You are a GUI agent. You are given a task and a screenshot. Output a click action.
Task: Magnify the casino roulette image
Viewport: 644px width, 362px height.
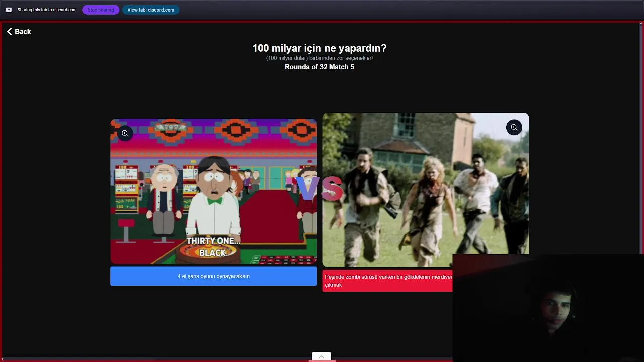125,133
